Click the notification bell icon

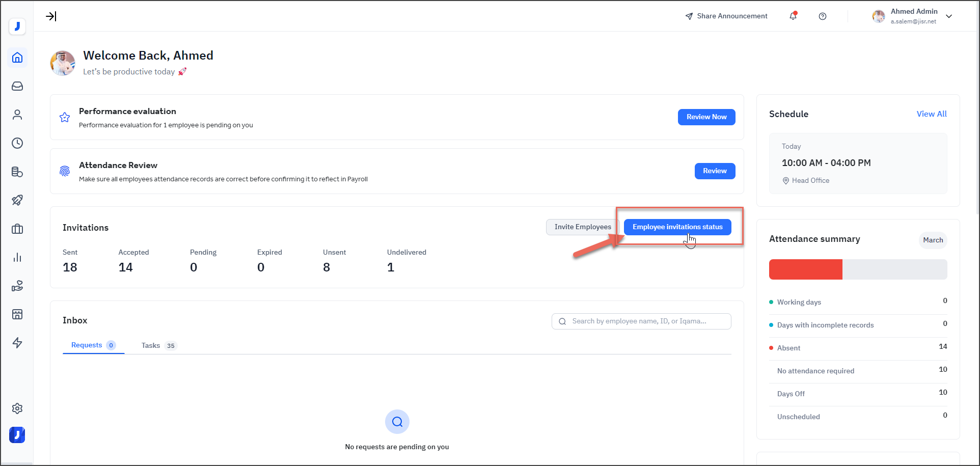click(793, 16)
